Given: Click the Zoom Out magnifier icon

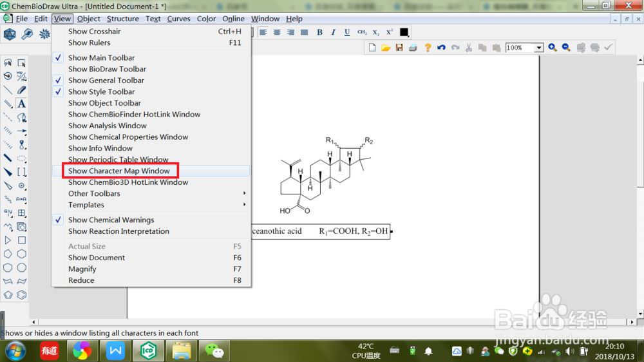Looking at the screenshot, I should click(566, 48).
